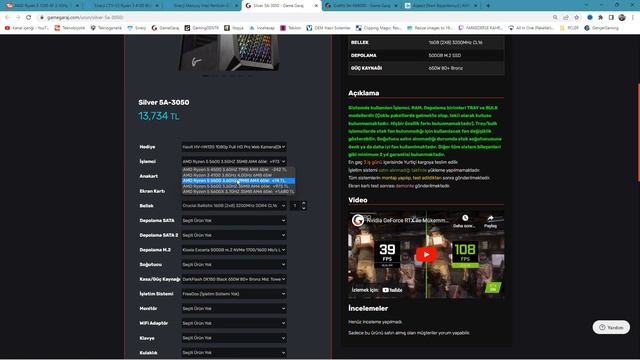Increase Bellek quantity with up arrow
Viewport: 640px width, 360px height.
click(303, 203)
